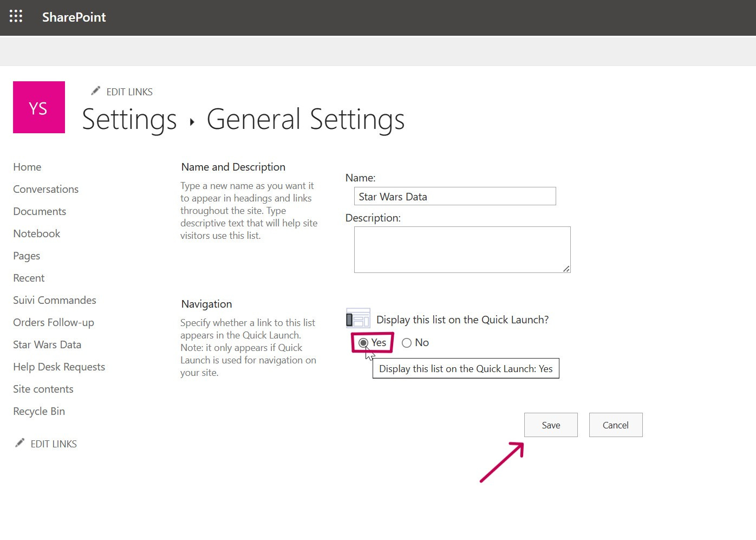Click the pencil icon beside top EDIT LINKS
The image size is (756, 540).
pyautogui.click(x=95, y=91)
